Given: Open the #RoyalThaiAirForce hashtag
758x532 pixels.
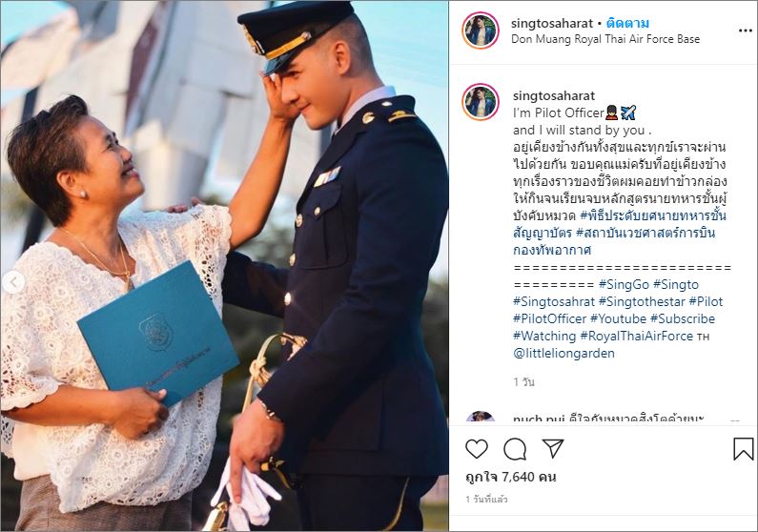Looking at the screenshot, I should pyautogui.click(x=636, y=336).
